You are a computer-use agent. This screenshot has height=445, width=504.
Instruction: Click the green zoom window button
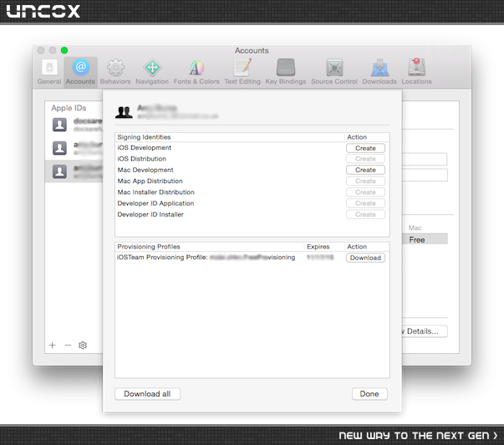(64, 50)
